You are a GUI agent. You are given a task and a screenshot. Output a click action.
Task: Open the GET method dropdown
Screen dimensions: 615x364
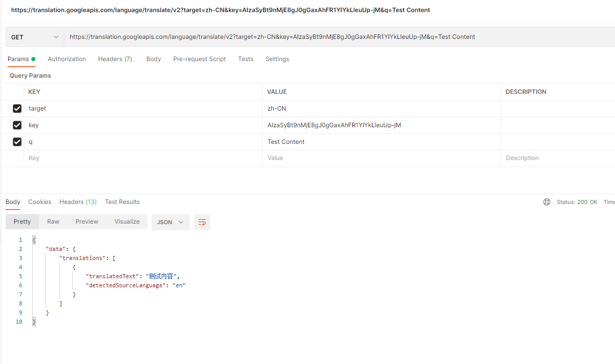click(35, 37)
